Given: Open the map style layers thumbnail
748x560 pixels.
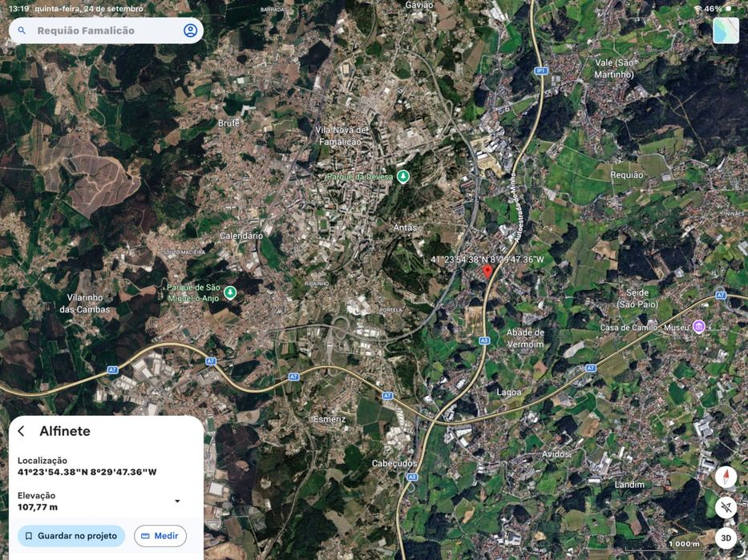Looking at the screenshot, I should (726, 30).
